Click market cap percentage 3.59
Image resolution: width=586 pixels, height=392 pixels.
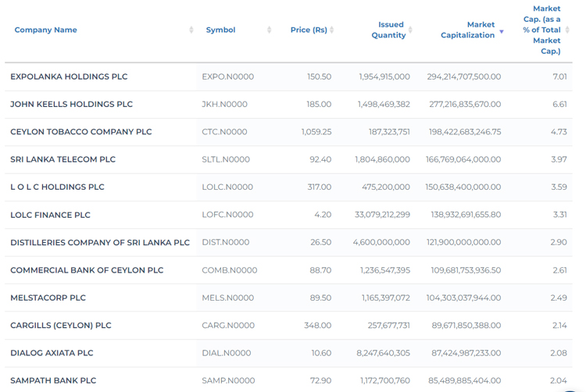(559, 187)
